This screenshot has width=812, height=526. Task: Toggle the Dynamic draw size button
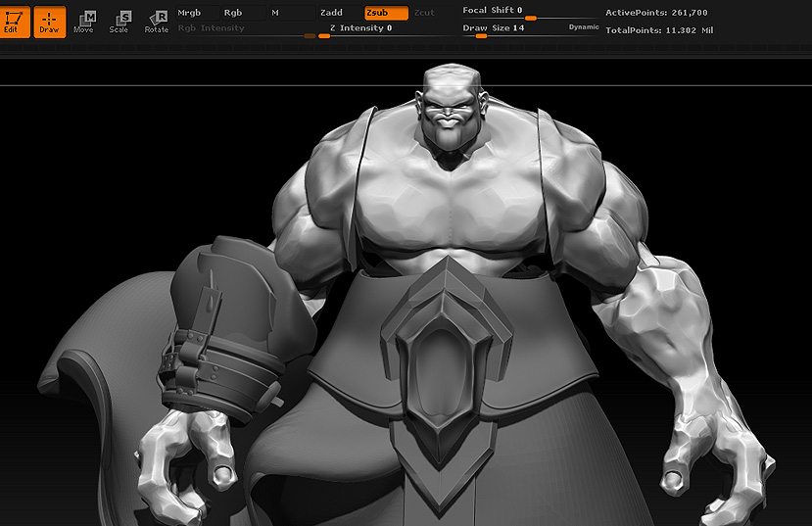point(584,26)
